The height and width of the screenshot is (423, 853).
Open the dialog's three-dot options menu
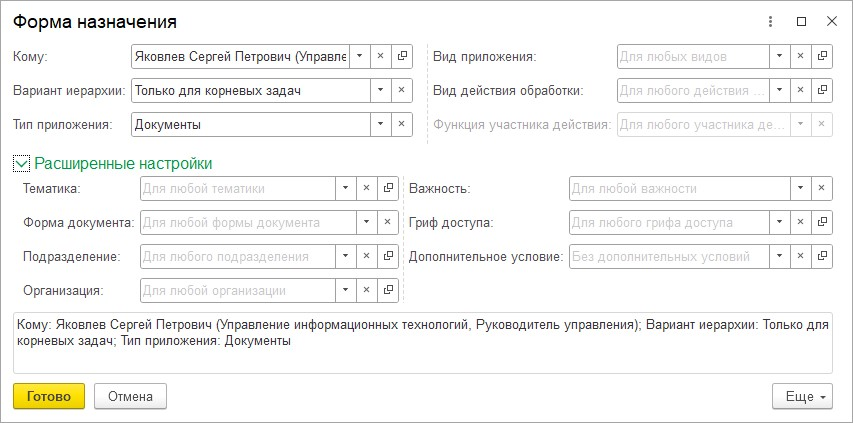coord(770,21)
